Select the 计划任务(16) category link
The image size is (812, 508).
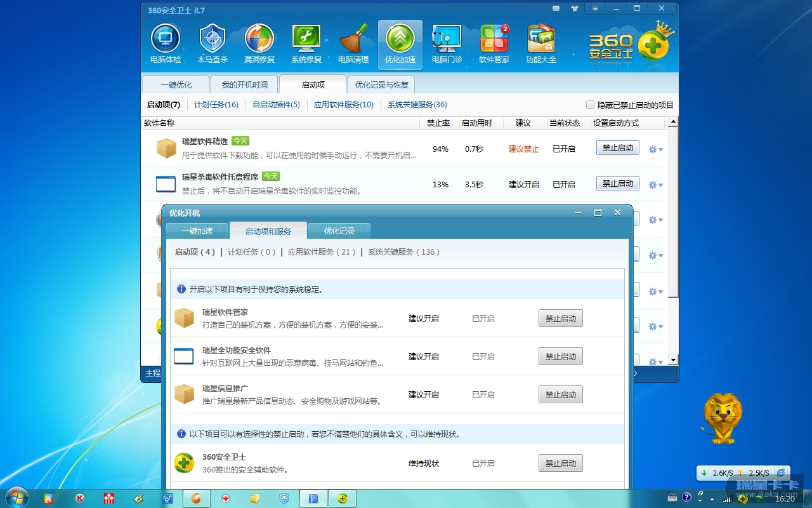[216, 105]
